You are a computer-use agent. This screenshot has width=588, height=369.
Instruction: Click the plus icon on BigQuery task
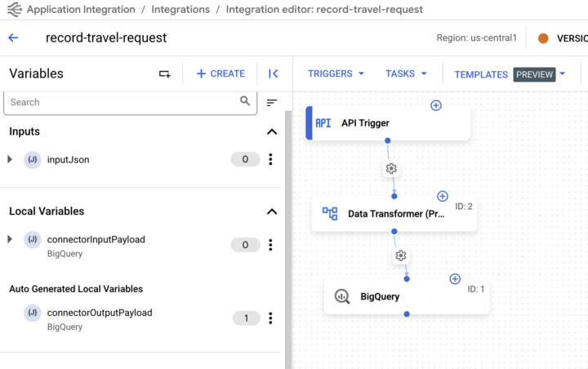(455, 279)
